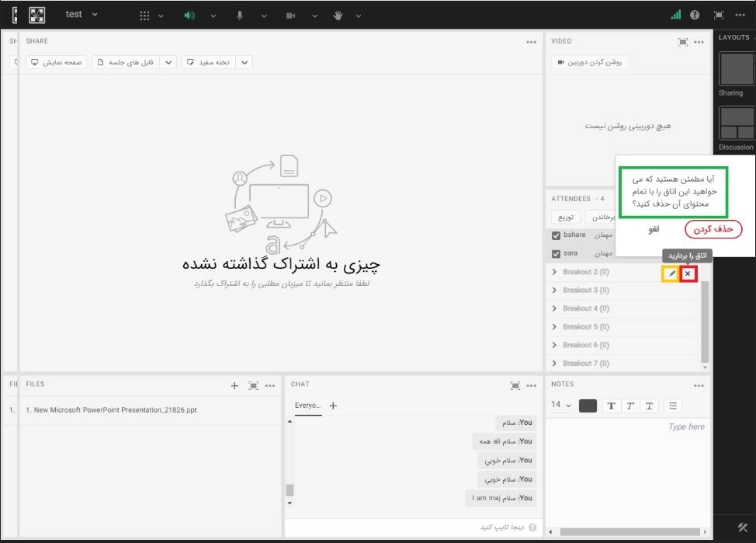Expand the Breakout 5 room

[554, 327]
